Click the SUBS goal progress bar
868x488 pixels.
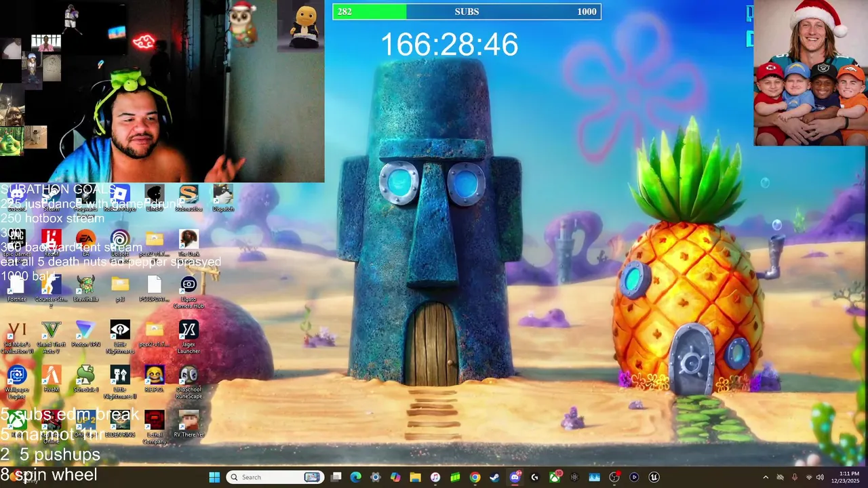467,12
